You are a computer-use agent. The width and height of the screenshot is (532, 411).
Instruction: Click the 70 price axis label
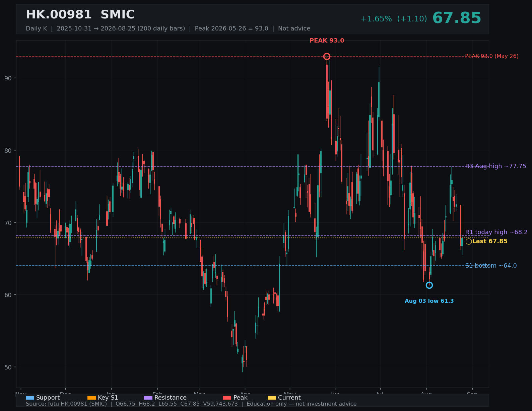pos(8,223)
